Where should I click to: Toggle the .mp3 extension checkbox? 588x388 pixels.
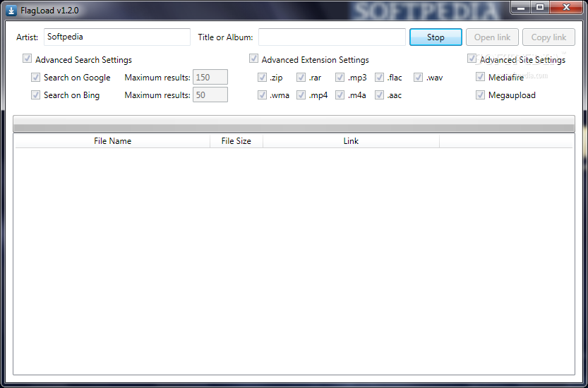pos(340,77)
